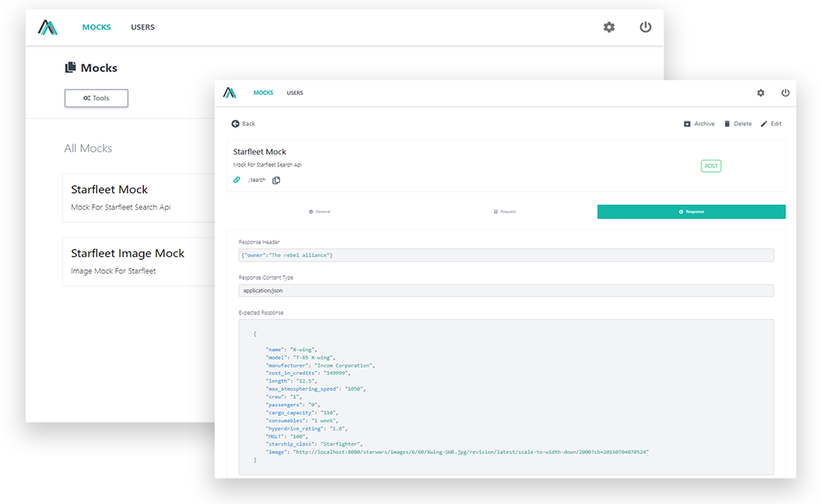Click the Expected Response JSON area
822x504 pixels.
506,397
